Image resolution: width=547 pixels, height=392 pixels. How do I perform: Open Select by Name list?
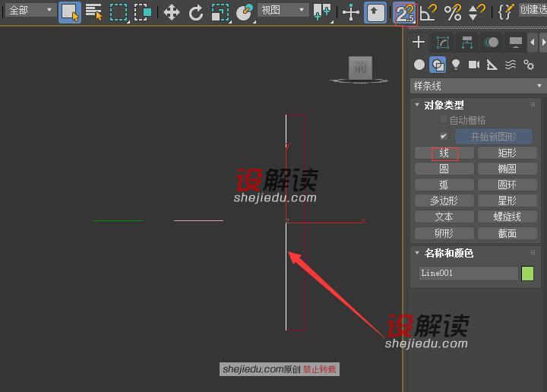point(93,12)
